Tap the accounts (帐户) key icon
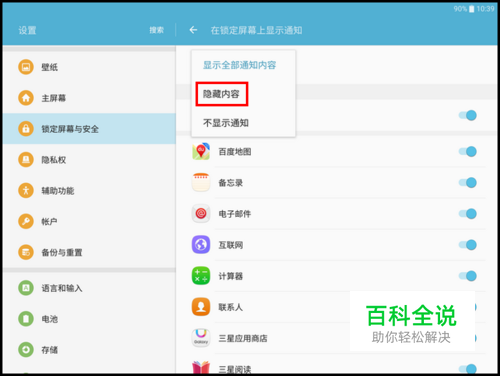 pos(26,221)
